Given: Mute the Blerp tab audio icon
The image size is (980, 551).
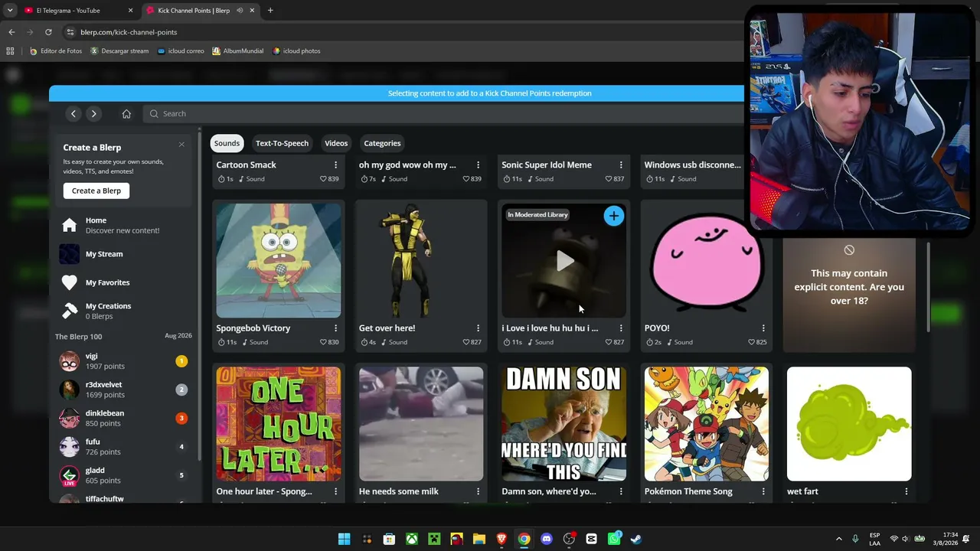Looking at the screenshot, I should coord(240,11).
